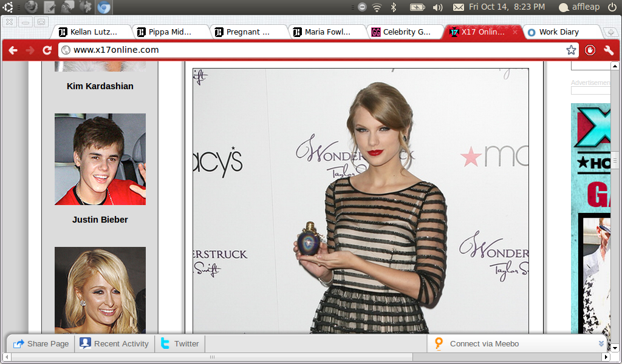The image size is (622, 364).
Task: Open the Twitter button in Meebo bar
Action: pyautogui.click(x=180, y=344)
